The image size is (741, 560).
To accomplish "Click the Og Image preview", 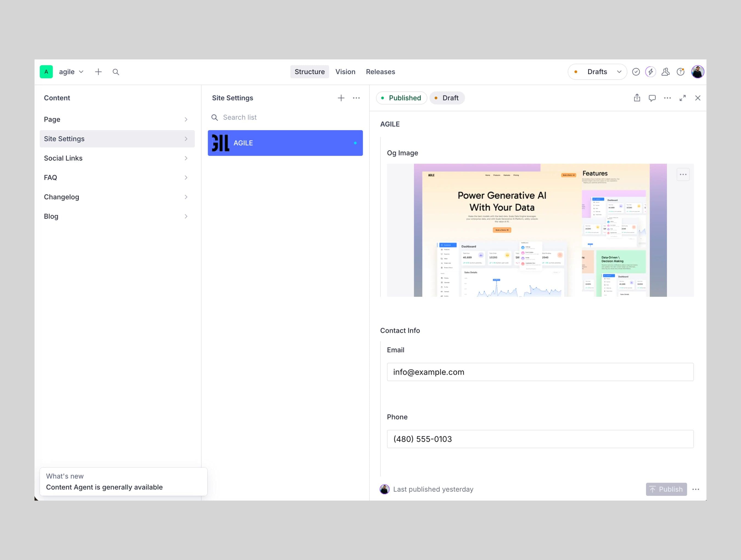I will point(540,230).
